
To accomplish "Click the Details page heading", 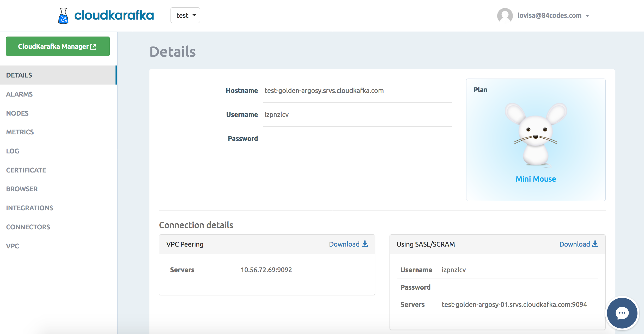I will (x=173, y=51).
